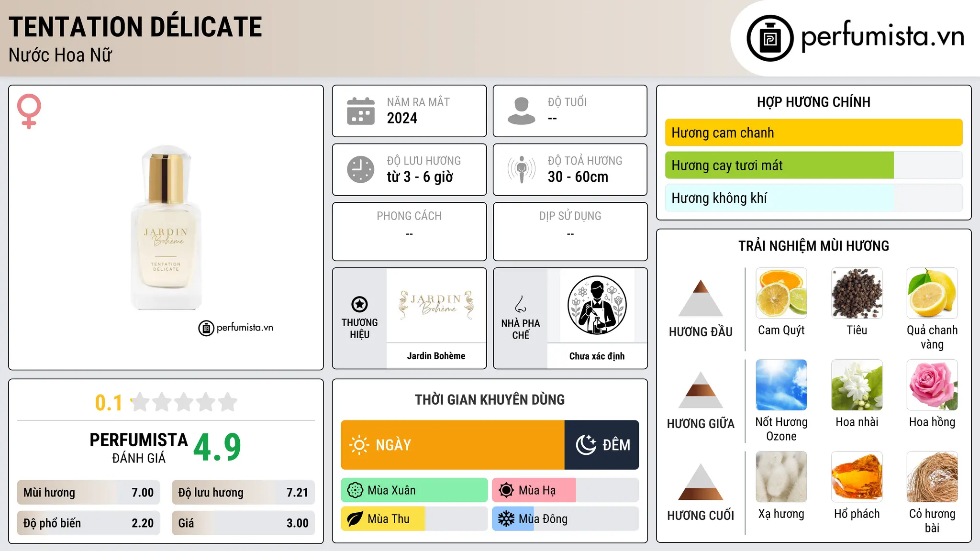Click the clock icon beside Độ lưu hương
This screenshot has height=551, width=980.
(x=361, y=169)
